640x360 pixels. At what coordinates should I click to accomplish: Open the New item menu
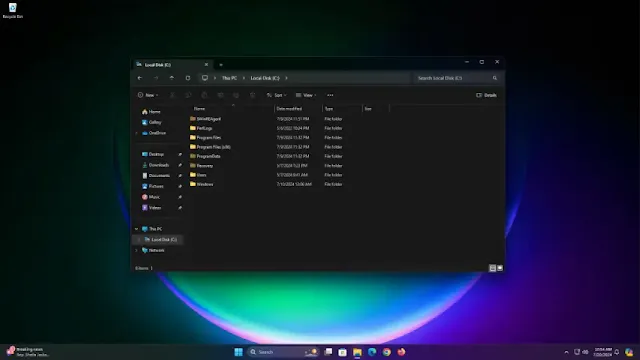148,95
